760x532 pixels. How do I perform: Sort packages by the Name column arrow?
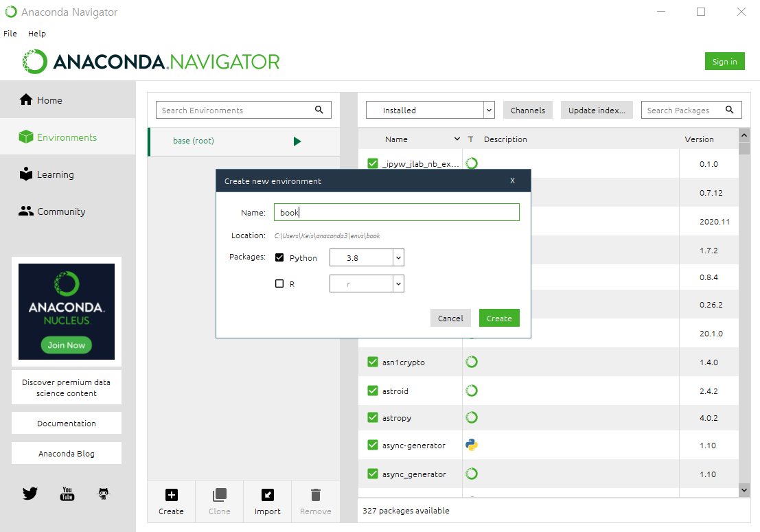(x=457, y=139)
